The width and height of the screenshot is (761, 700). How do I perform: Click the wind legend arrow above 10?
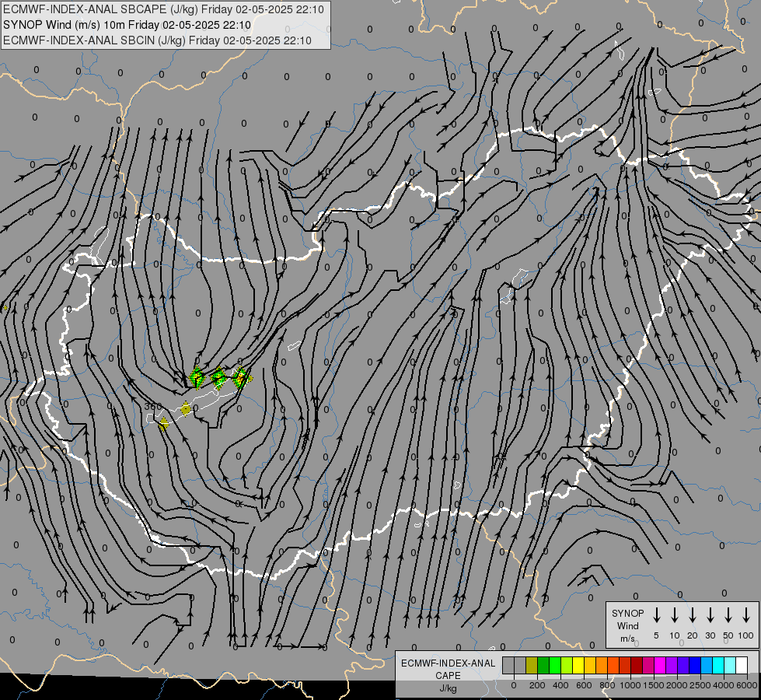click(x=675, y=615)
